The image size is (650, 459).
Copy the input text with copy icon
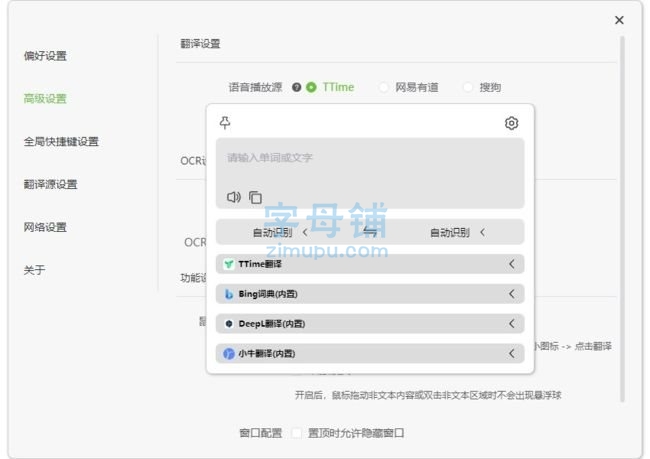255,197
